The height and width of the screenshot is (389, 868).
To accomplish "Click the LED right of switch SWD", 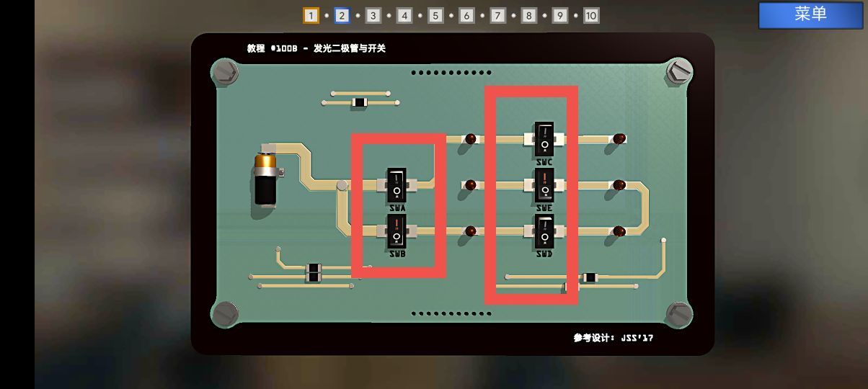I will pos(619,231).
